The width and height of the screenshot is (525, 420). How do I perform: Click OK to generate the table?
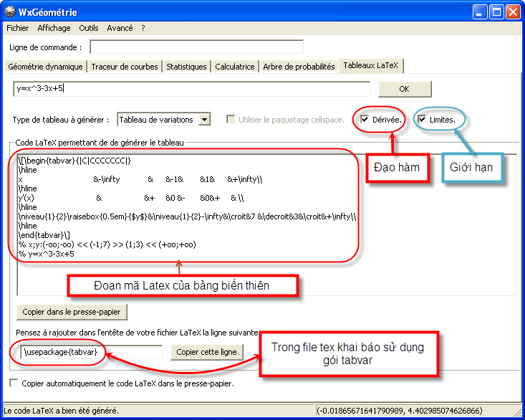[405, 89]
